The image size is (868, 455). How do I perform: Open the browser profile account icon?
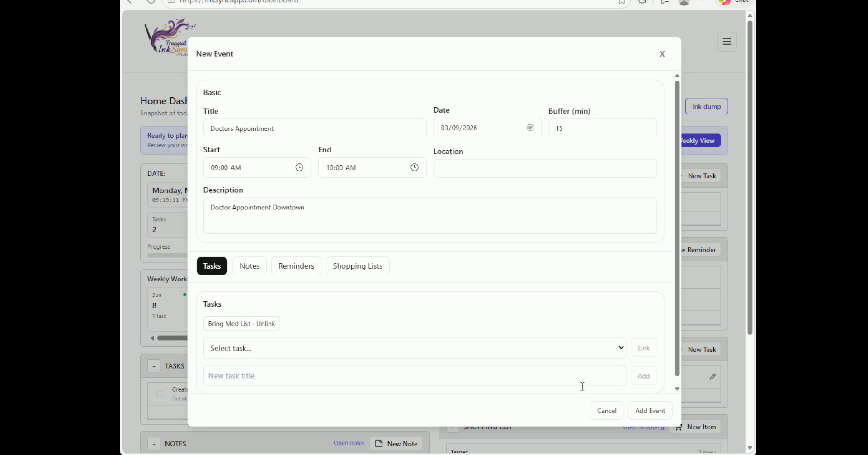(684, 3)
